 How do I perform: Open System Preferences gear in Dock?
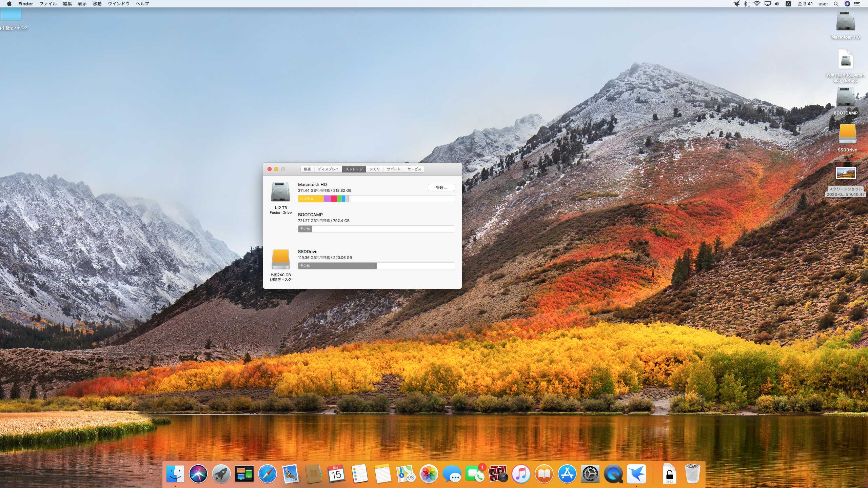(590, 474)
